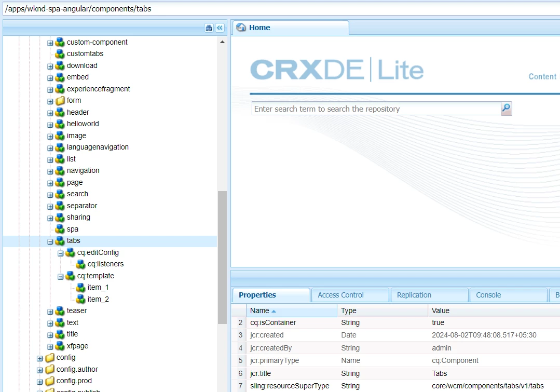The height and width of the screenshot is (392, 560).
Task: Open the Access Control tab
Action: pos(350,295)
